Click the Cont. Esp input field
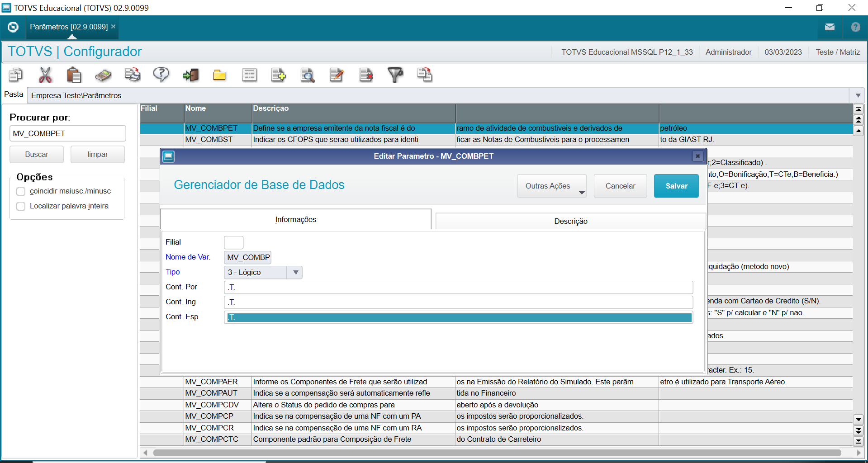The width and height of the screenshot is (868, 463). 459,317
